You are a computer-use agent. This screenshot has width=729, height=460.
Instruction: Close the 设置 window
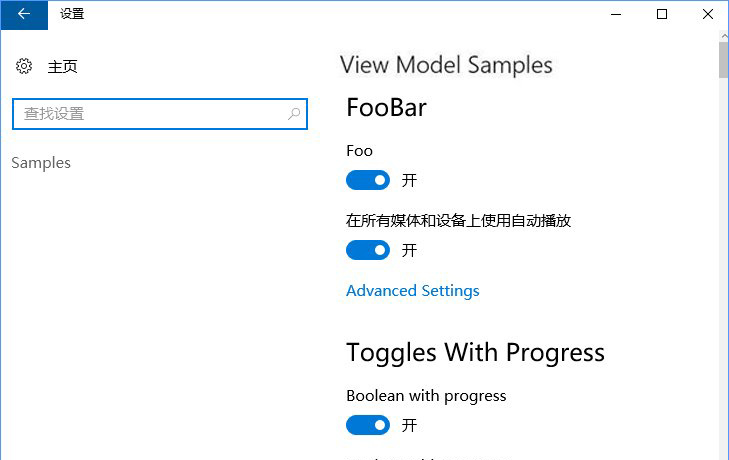[x=707, y=14]
